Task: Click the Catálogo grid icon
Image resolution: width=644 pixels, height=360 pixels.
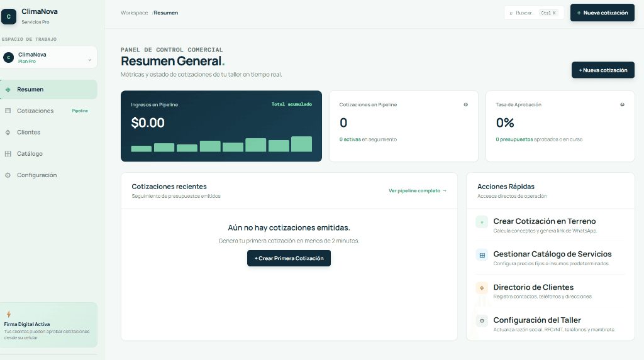Action: coord(8,153)
